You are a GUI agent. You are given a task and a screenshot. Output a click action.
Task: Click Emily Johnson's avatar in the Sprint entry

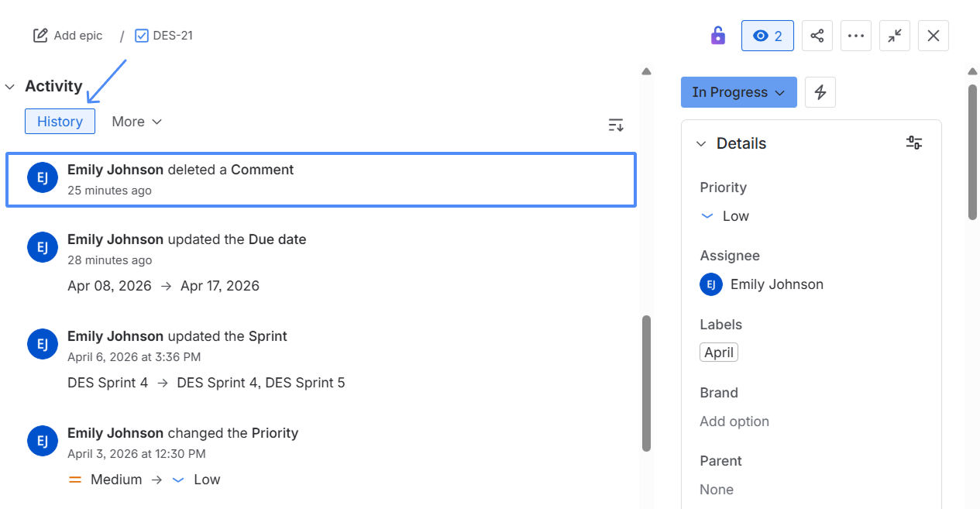(43, 344)
